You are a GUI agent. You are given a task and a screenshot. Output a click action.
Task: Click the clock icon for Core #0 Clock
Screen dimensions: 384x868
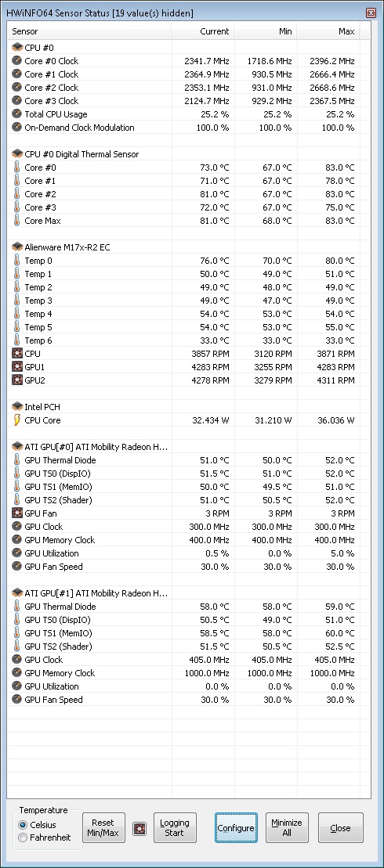pyautogui.click(x=16, y=61)
